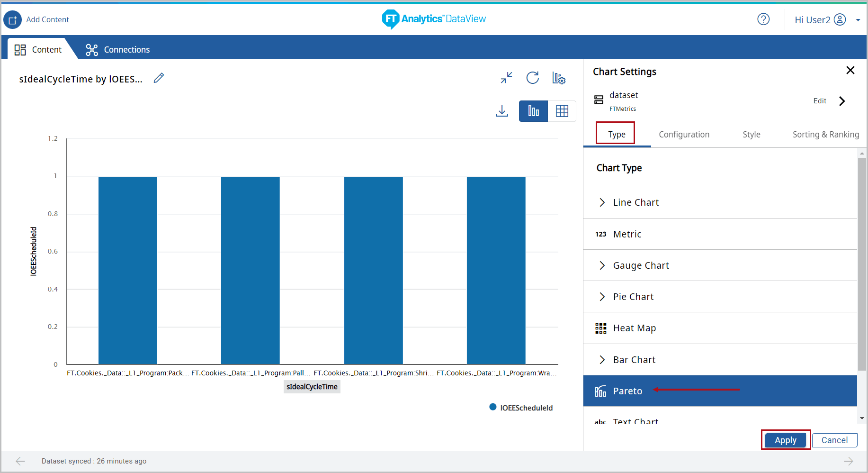Close the Chart Settings panel
The width and height of the screenshot is (868, 473).
point(850,71)
